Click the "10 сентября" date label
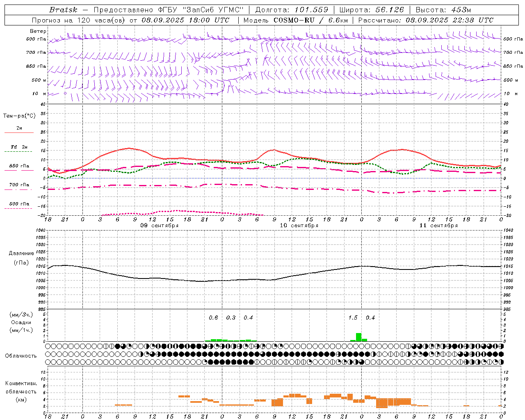525x420 pixels. [x=299, y=226]
